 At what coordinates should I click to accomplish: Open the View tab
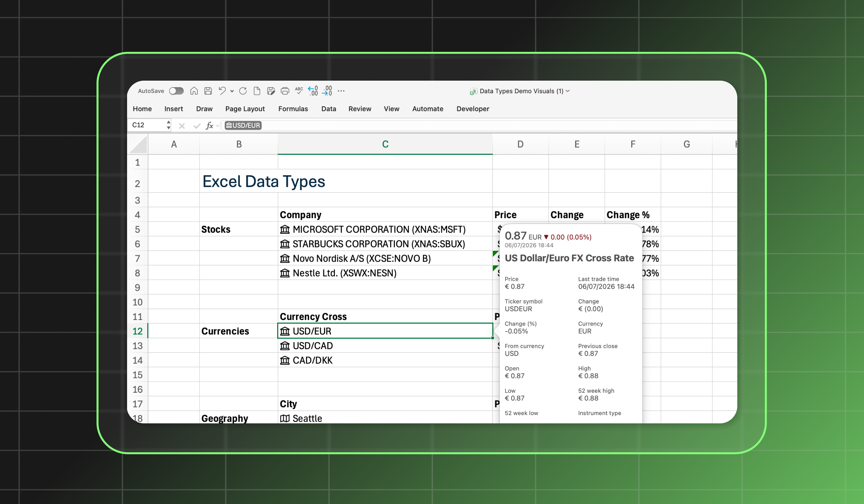[x=391, y=109]
